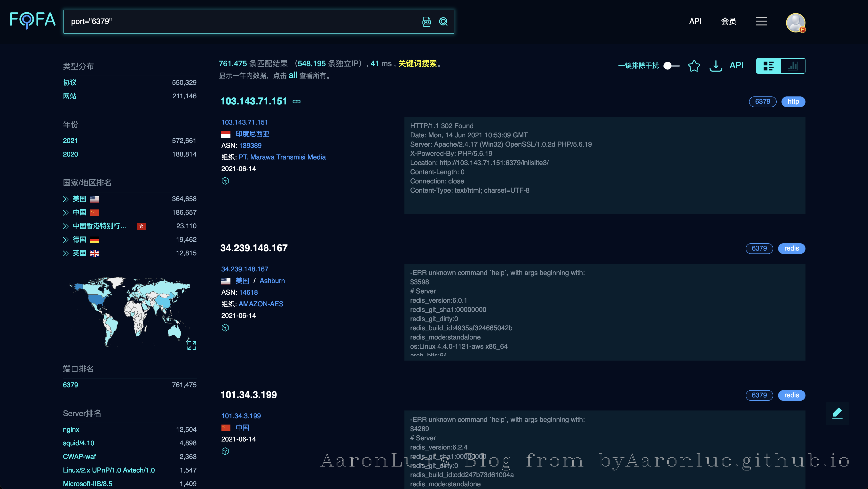Image resolution: width=868 pixels, height=489 pixels.
Task: Open the API menu in top navigation
Action: point(695,21)
